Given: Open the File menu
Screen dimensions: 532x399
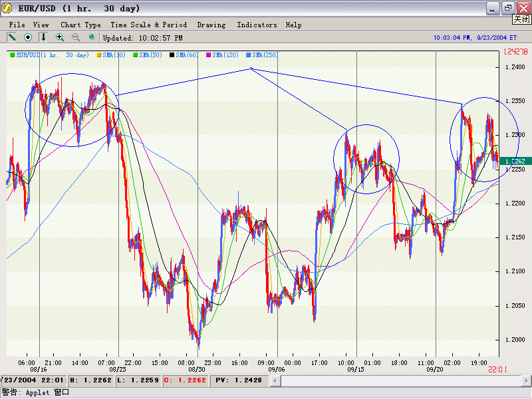Looking at the screenshot, I should pos(17,25).
